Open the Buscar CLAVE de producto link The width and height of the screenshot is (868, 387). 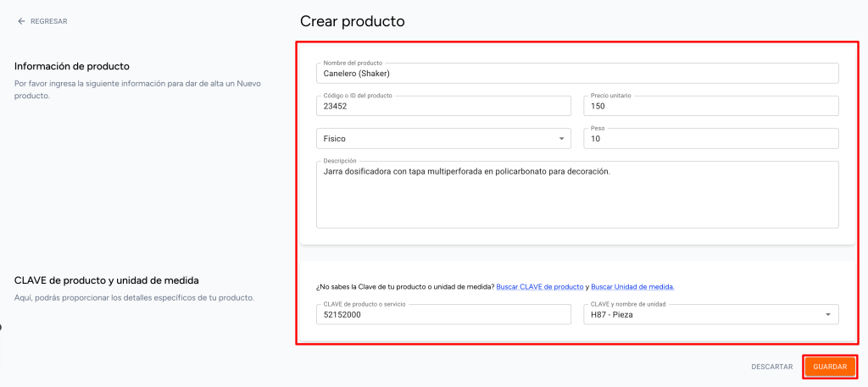point(540,287)
